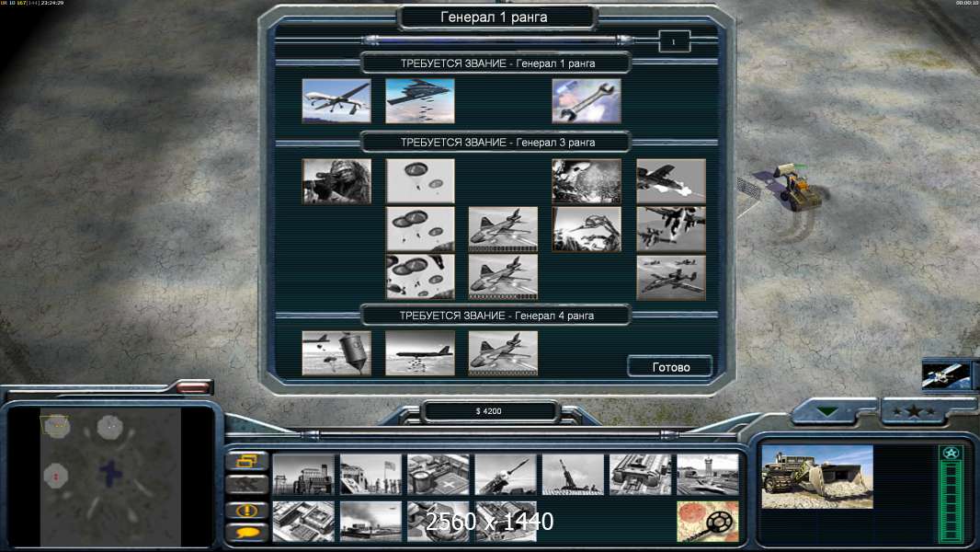This screenshot has width=980, height=552.
Task: Click the available points box showing 1
Action: point(674,42)
